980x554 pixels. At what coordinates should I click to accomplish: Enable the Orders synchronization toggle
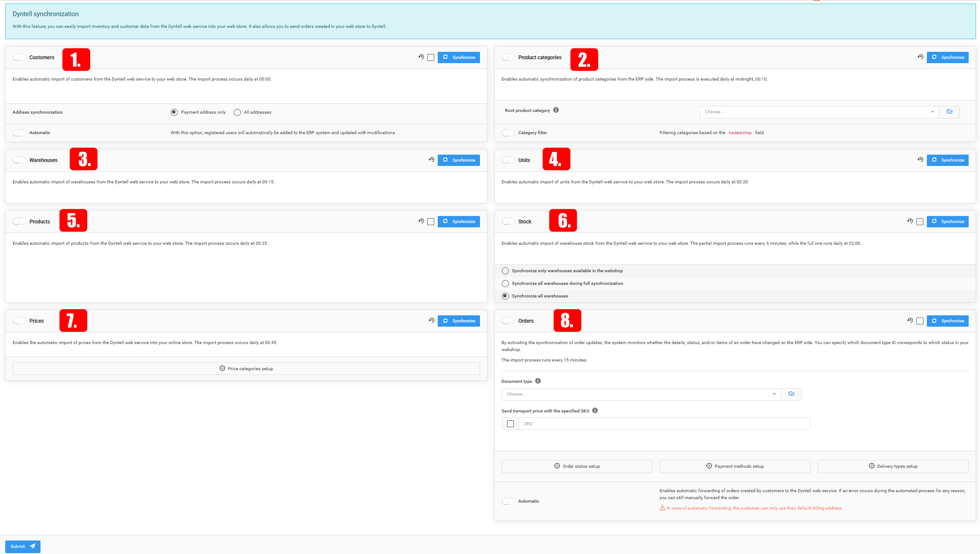pos(508,321)
